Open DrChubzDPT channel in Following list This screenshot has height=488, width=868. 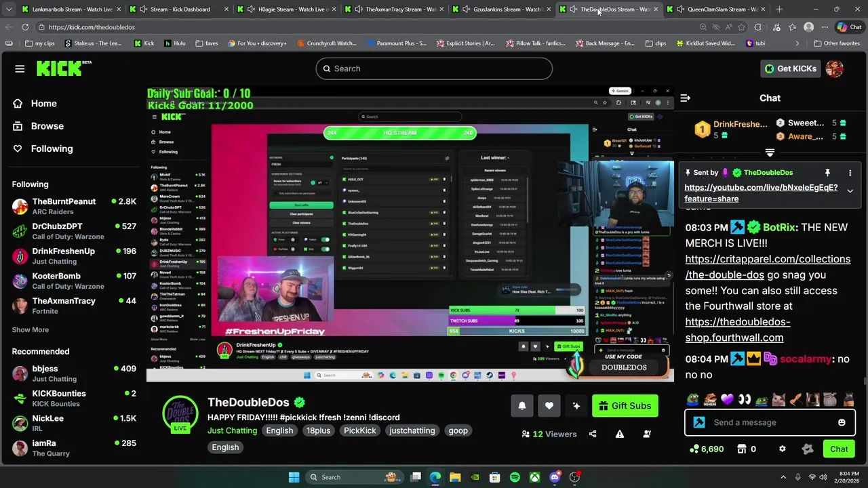[x=73, y=231]
